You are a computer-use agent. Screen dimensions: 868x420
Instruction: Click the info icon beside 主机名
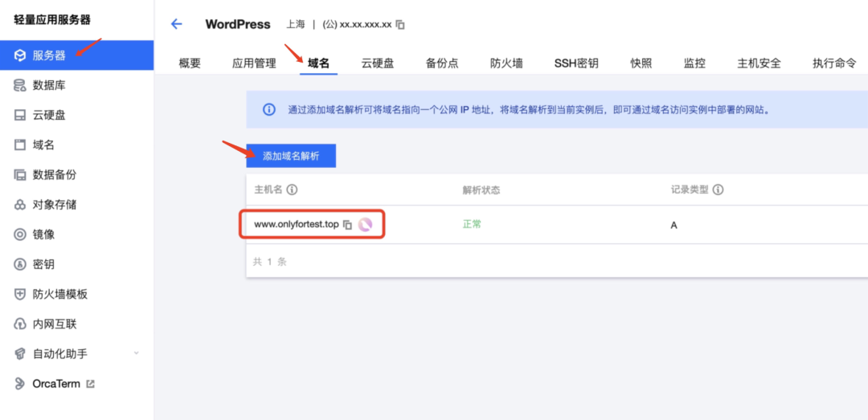tap(293, 190)
